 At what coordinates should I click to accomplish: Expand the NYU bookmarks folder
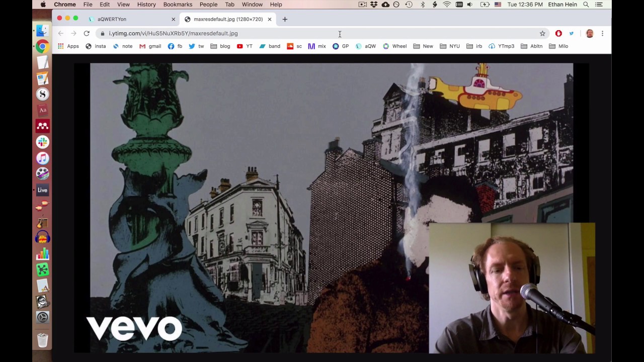pyautogui.click(x=450, y=46)
